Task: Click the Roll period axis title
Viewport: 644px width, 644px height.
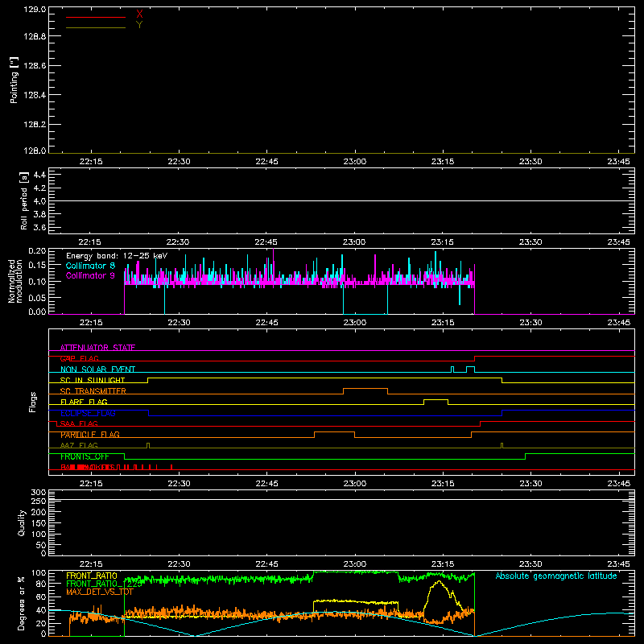Action: click(24, 200)
